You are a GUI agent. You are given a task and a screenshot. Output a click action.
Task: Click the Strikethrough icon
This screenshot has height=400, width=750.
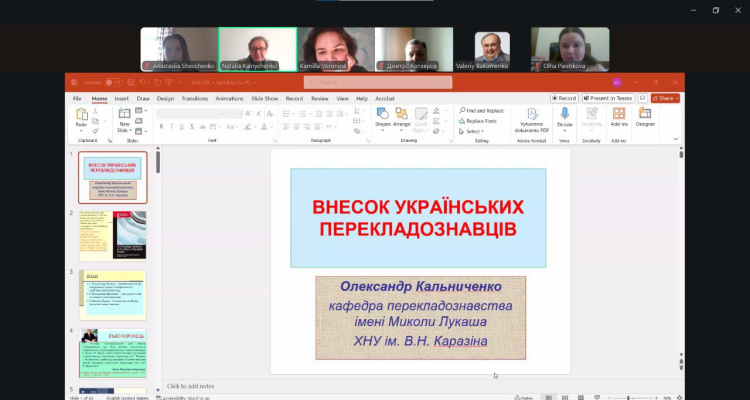(x=202, y=127)
